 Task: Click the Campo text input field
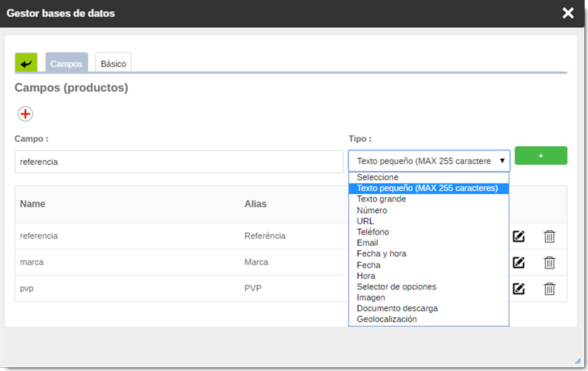[x=179, y=162]
